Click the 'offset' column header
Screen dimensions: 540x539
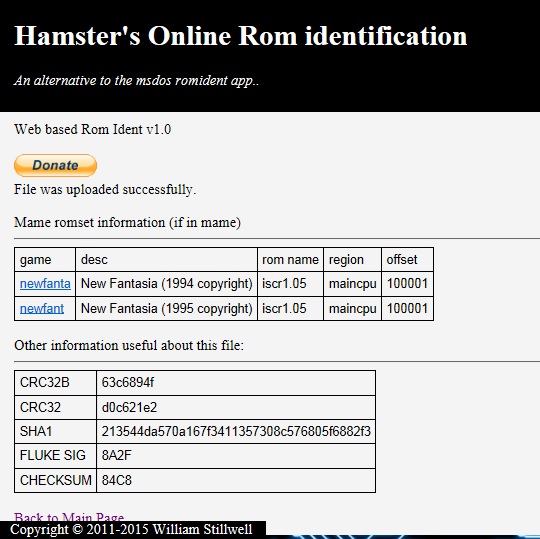click(407, 259)
